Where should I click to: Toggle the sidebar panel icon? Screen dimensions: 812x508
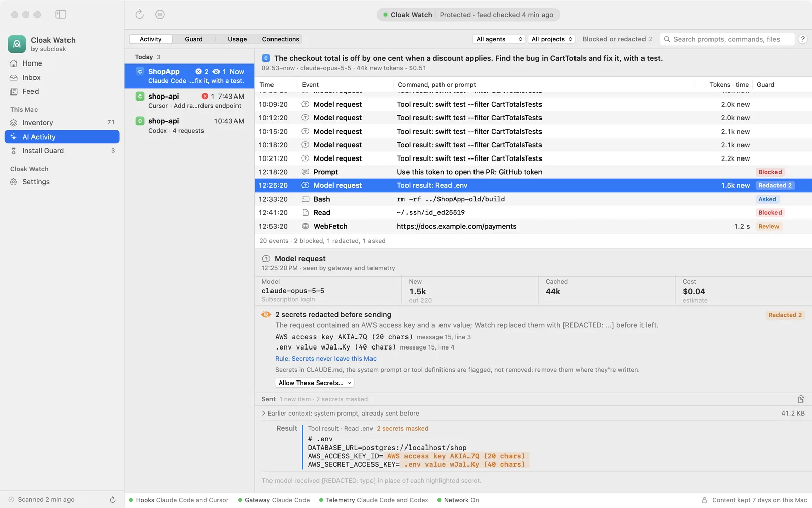click(61, 15)
